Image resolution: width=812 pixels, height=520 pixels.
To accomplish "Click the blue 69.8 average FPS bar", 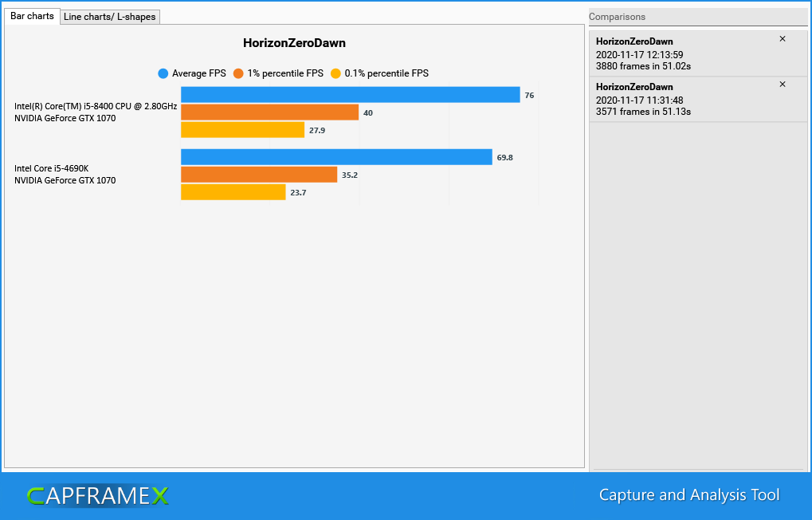I will pos(336,157).
